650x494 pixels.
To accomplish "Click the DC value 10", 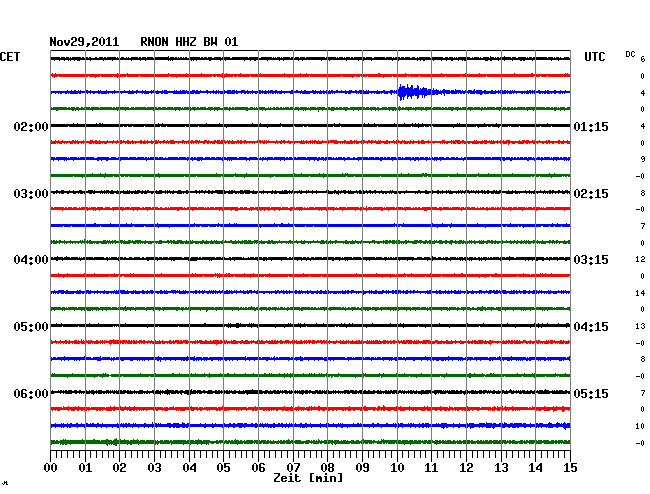I will tap(640, 426).
